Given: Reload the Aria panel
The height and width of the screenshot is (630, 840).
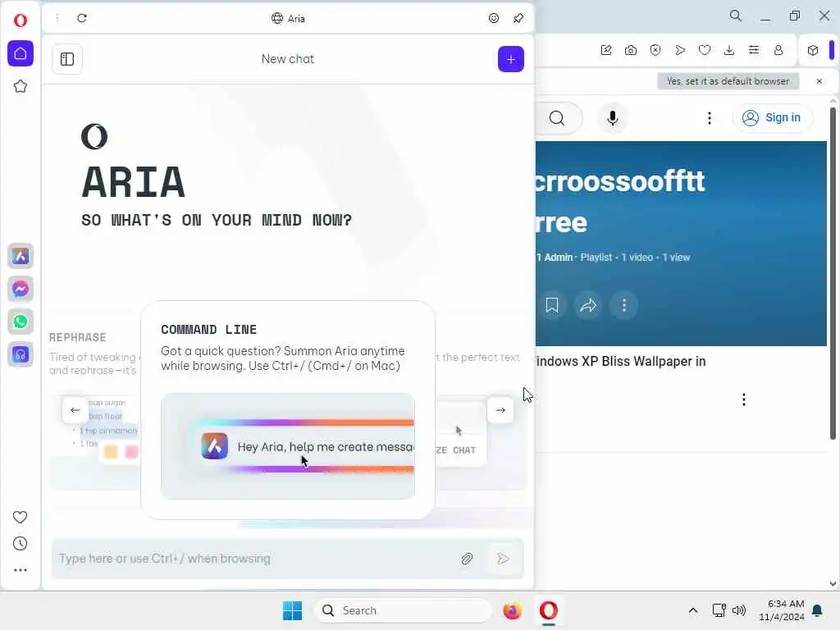Looking at the screenshot, I should (82, 18).
